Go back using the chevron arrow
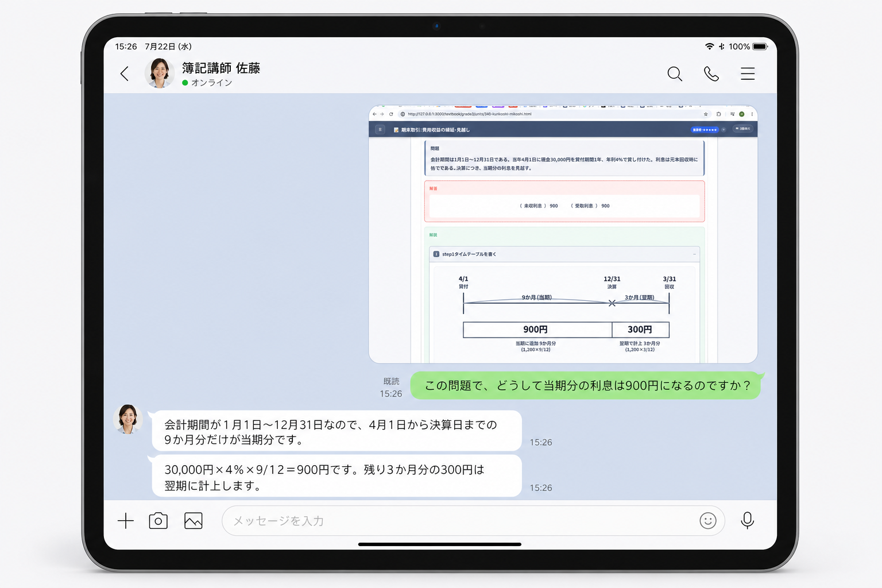 125,73
